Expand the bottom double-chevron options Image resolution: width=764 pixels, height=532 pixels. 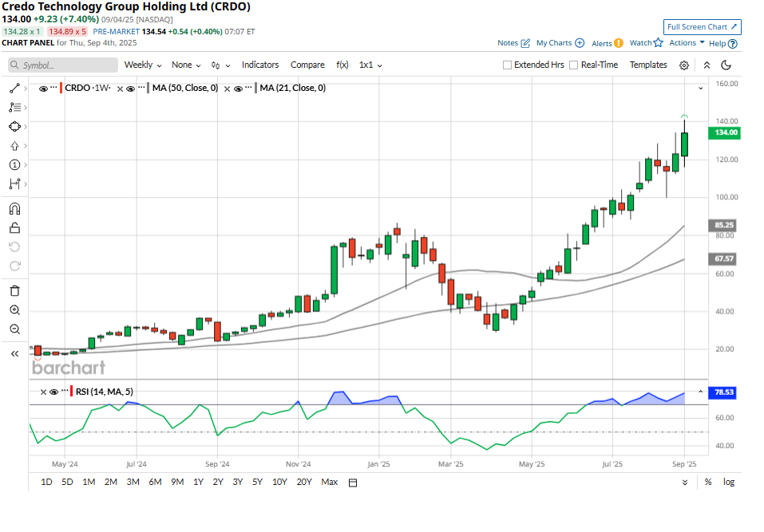click(x=685, y=483)
